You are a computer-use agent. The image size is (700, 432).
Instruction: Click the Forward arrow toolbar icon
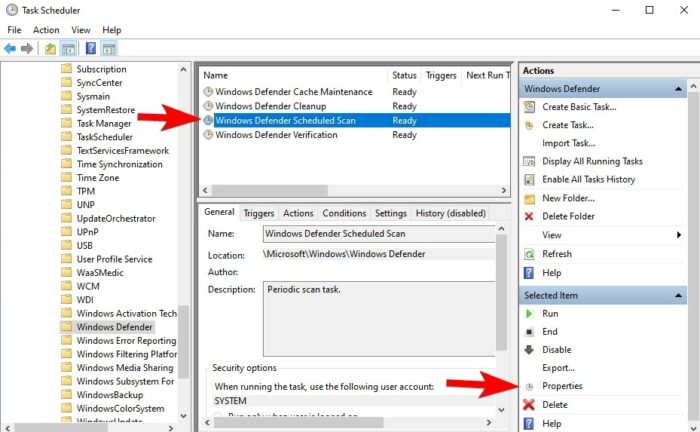coord(27,48)
